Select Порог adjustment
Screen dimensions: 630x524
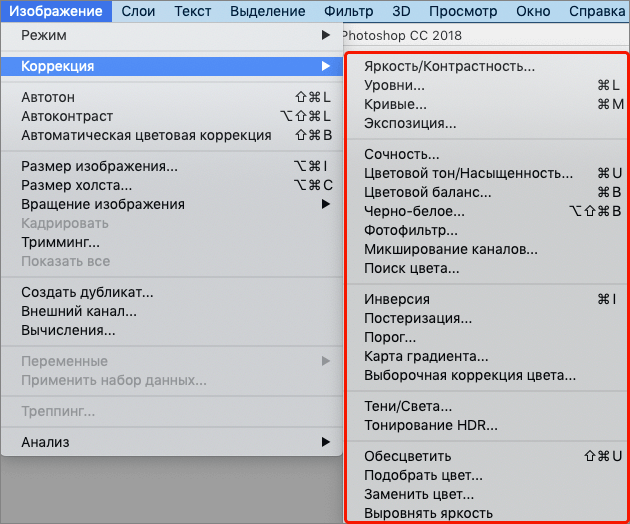[487, 337]
